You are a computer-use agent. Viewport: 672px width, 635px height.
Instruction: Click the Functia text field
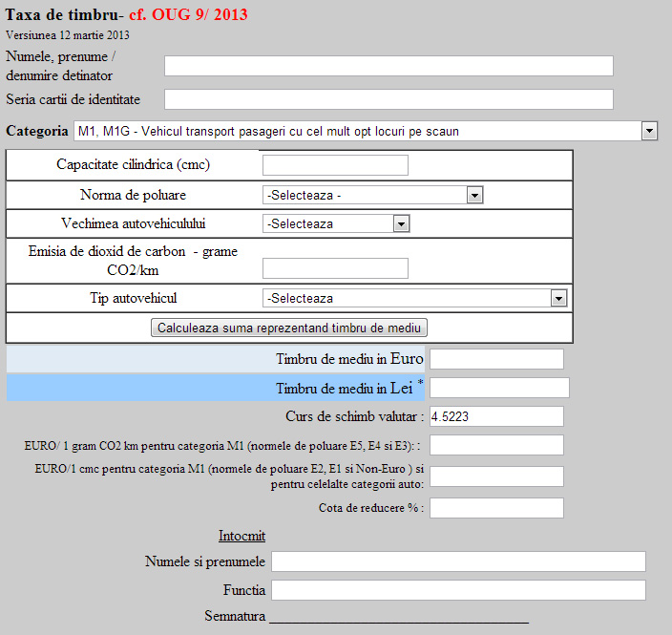[x=458, y=590]
